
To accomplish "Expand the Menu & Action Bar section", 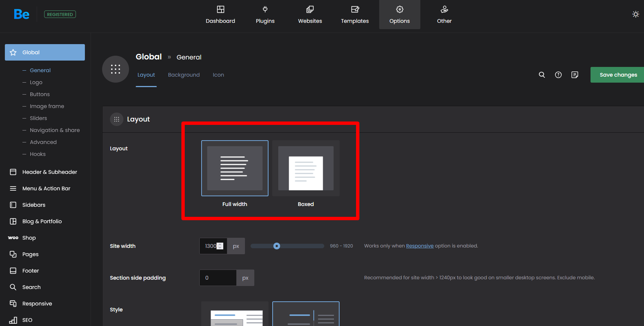I will 46,188.
